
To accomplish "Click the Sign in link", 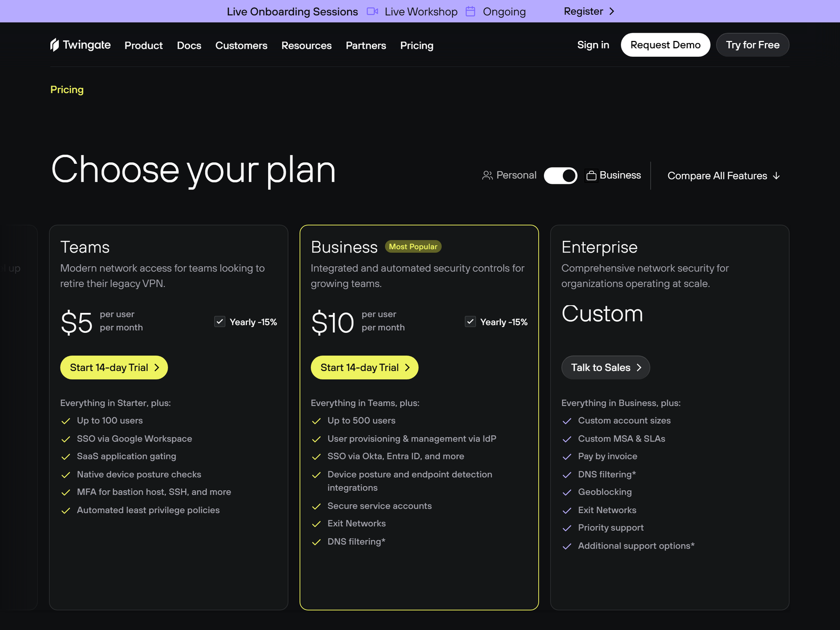I will pos(593,45).
